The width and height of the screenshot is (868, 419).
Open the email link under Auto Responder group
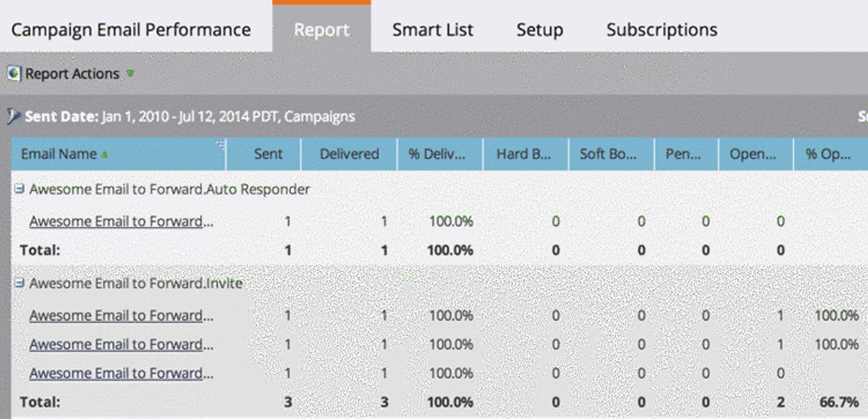[x=121, y=221]
